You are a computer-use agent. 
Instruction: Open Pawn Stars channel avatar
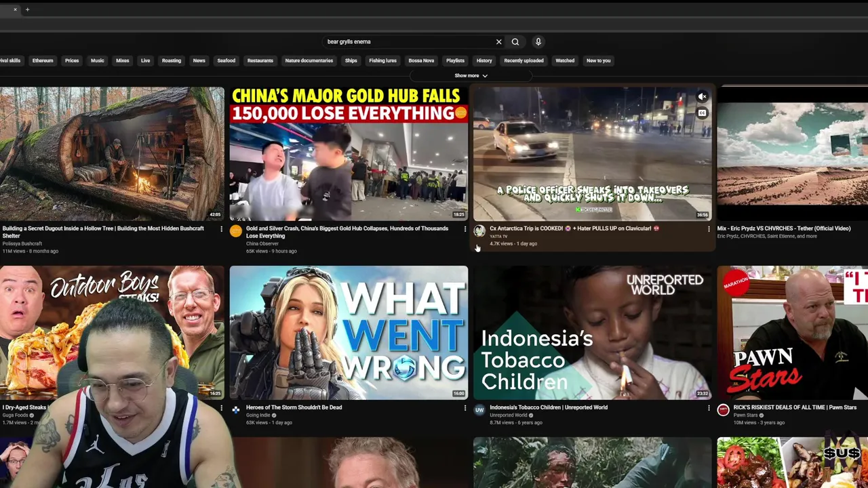coord(723,410)
